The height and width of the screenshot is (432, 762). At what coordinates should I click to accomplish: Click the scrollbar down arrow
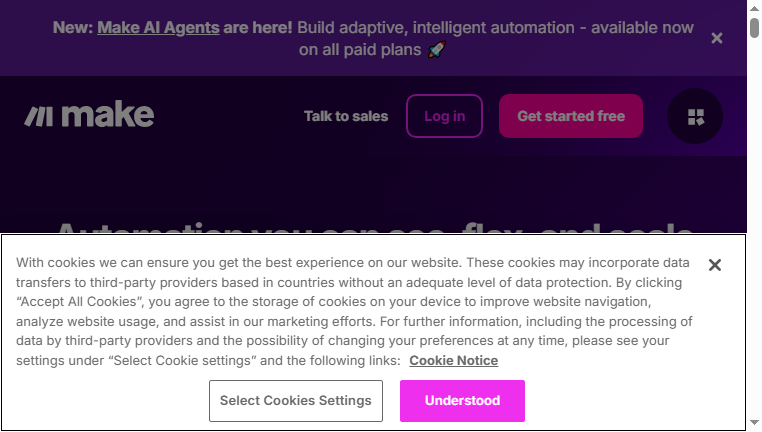tap(754, 423)
